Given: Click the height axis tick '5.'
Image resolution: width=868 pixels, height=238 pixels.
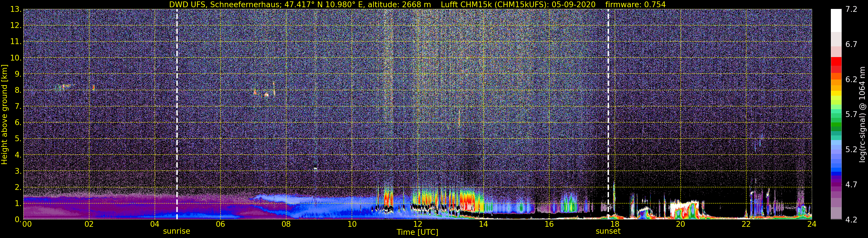Looking at the screenshot, I should click(18, 139).
